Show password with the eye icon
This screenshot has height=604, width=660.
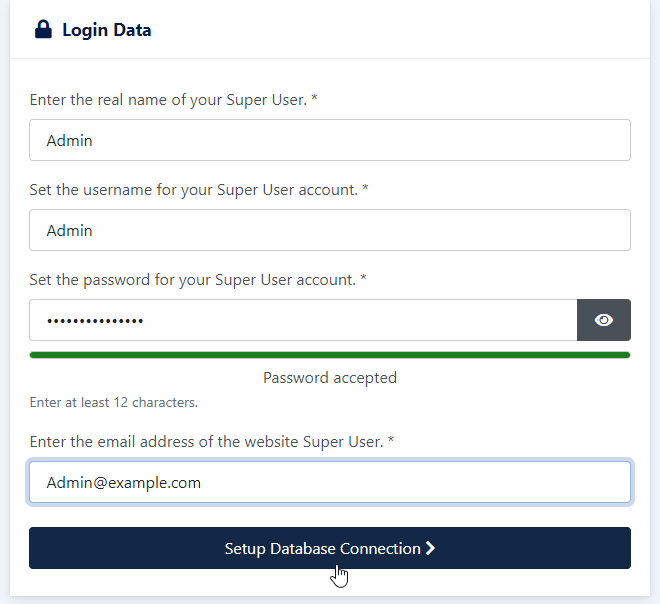click(x=604, y=320)
